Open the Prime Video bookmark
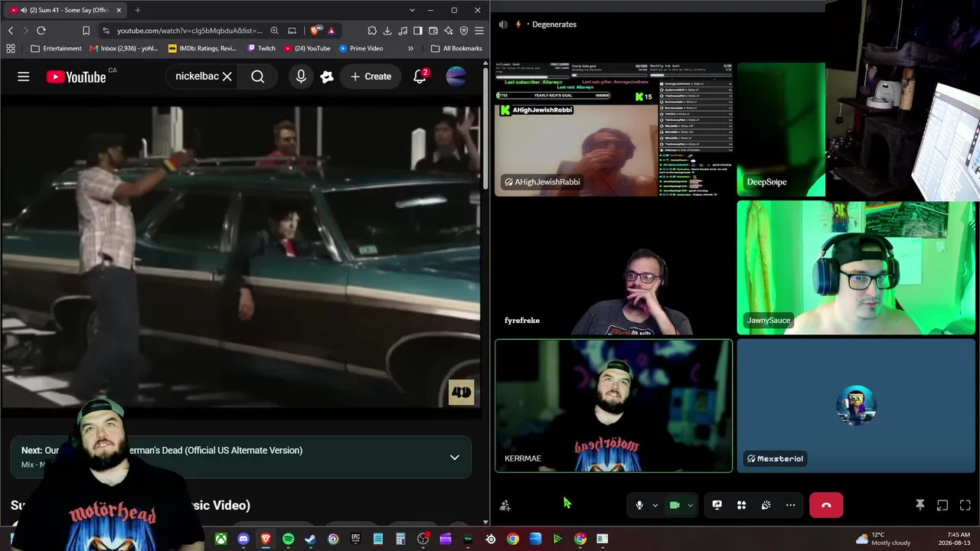The width and height of the screenshot is (980, 551). click(x=361, y=48)
